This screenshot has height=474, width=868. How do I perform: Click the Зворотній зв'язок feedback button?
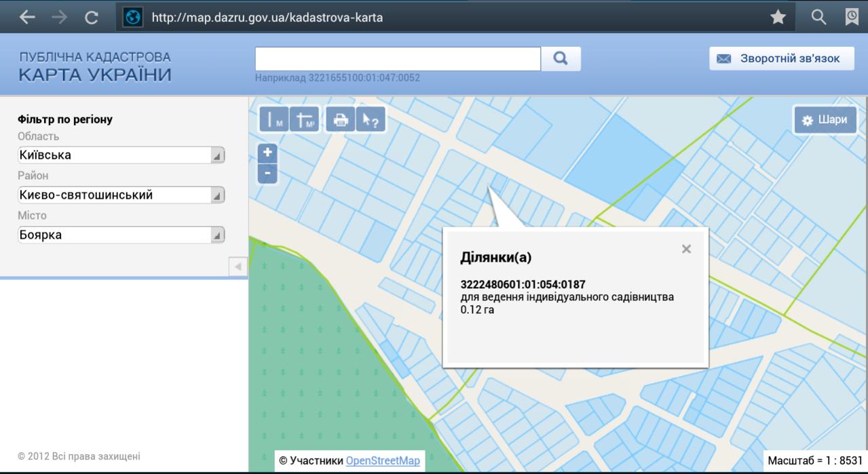(781, 59)
